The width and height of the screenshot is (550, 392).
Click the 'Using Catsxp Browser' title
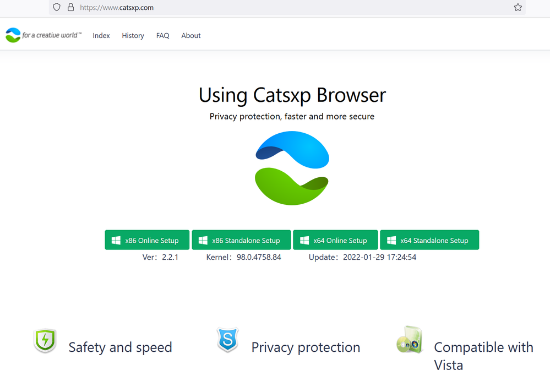pos(292,95)
